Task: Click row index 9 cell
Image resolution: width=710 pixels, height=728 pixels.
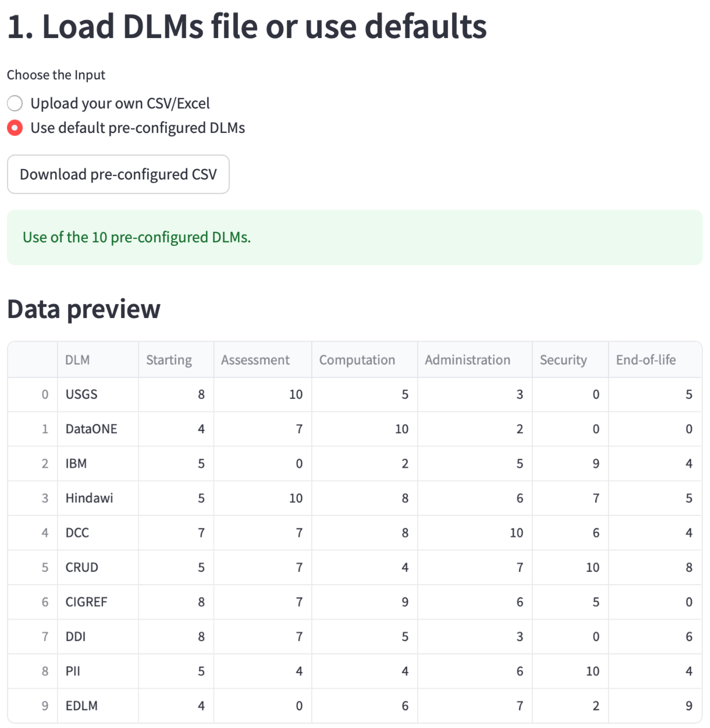Action: (33, 706)
